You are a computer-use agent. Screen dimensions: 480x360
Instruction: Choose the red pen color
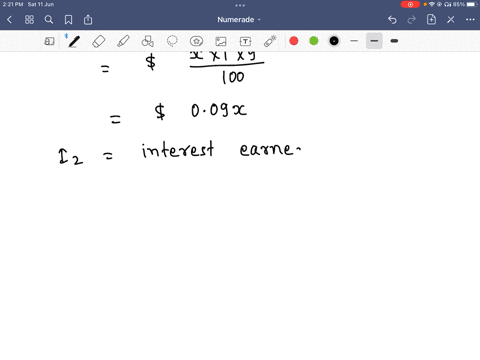[x=294, y=41]
